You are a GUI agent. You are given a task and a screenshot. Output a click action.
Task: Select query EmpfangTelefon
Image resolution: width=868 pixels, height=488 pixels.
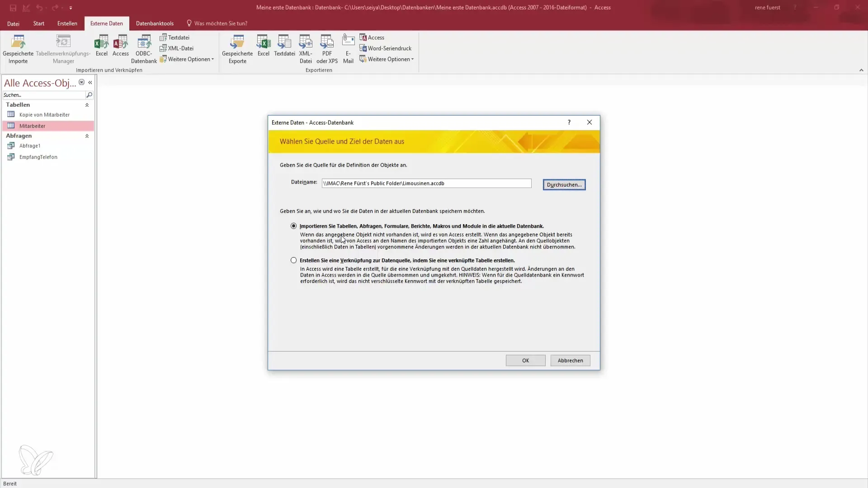48,157
